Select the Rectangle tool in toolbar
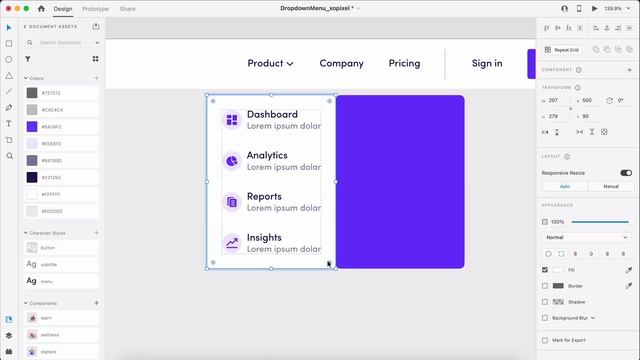 click(x=9, y=44)
